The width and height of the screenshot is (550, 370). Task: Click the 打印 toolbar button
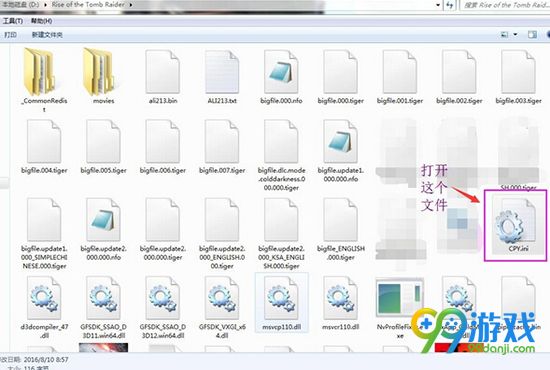11,35
